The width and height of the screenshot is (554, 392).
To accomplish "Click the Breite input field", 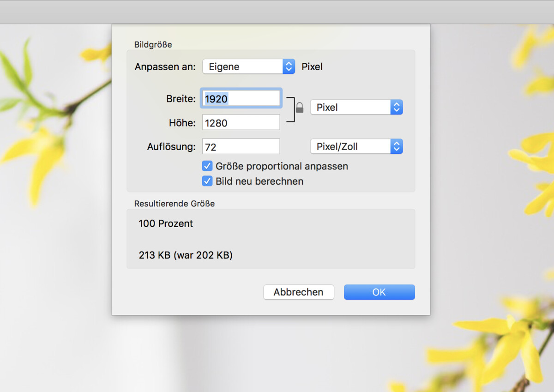I will 241,98.
